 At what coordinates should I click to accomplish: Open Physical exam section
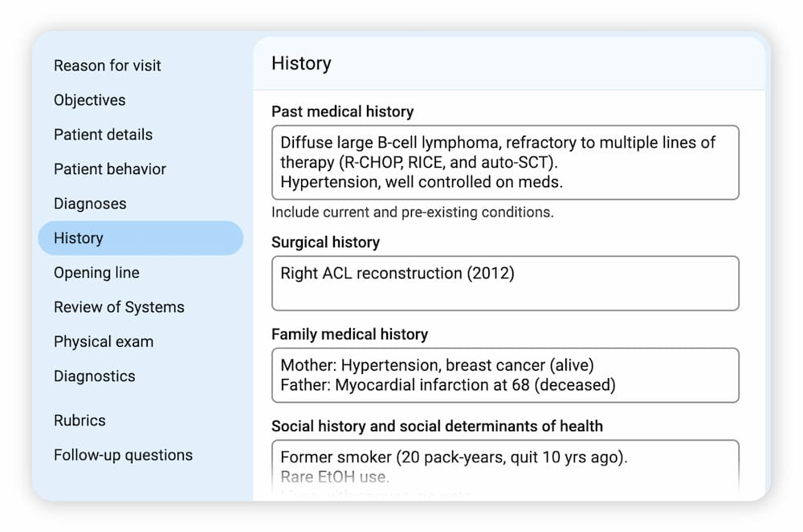tap(104, 342)
